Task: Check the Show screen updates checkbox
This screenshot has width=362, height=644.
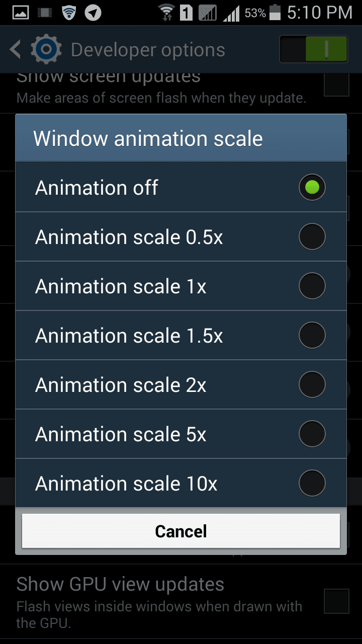Action: (x=336, y=84)
